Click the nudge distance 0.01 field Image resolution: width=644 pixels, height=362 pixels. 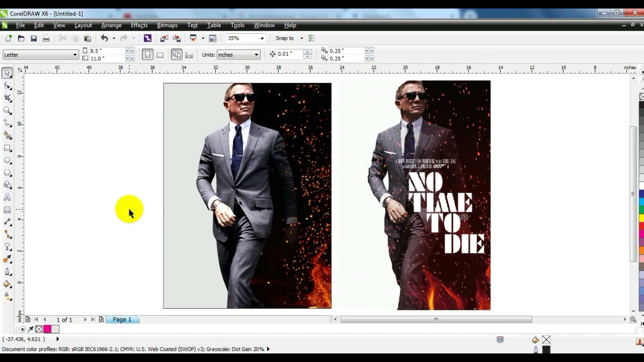coord(290,54)
